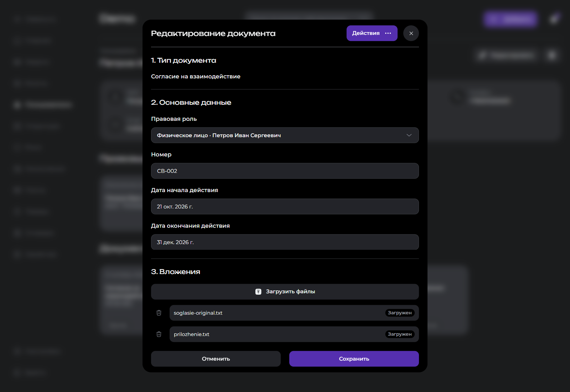Image resolution: width=570 pixels, height=392 pixels.
Task: Click the Отменить button
Action: coord(216,359)
